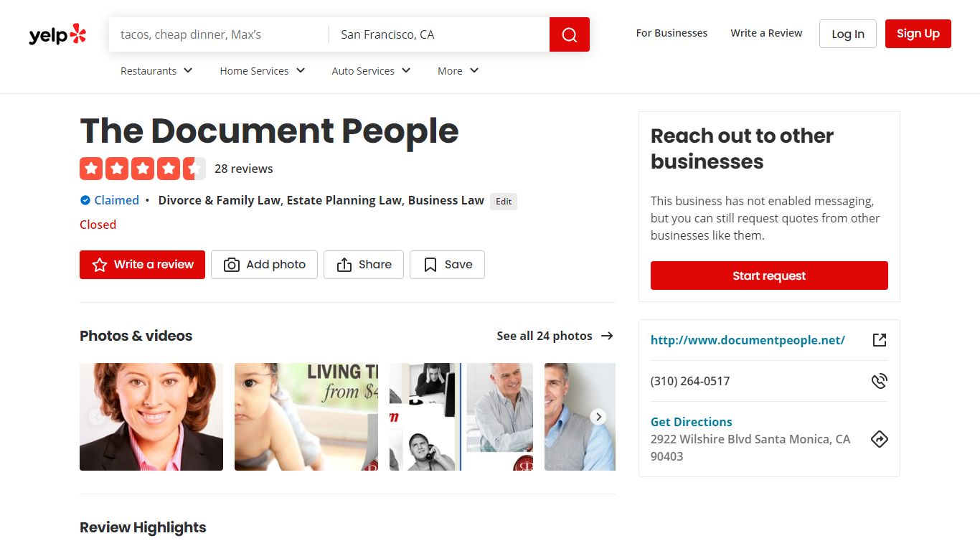Click the 28 reviews link
Viewport: 980px width, 551px height.
244,169
